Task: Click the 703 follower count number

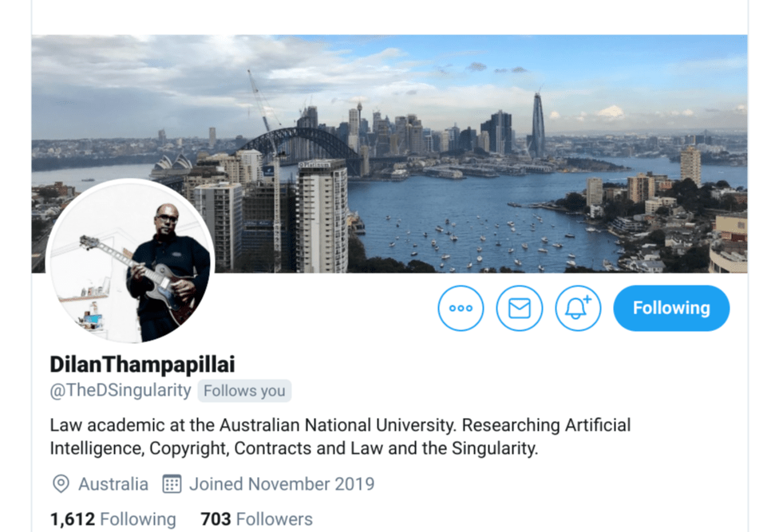Action: point(216,519)
